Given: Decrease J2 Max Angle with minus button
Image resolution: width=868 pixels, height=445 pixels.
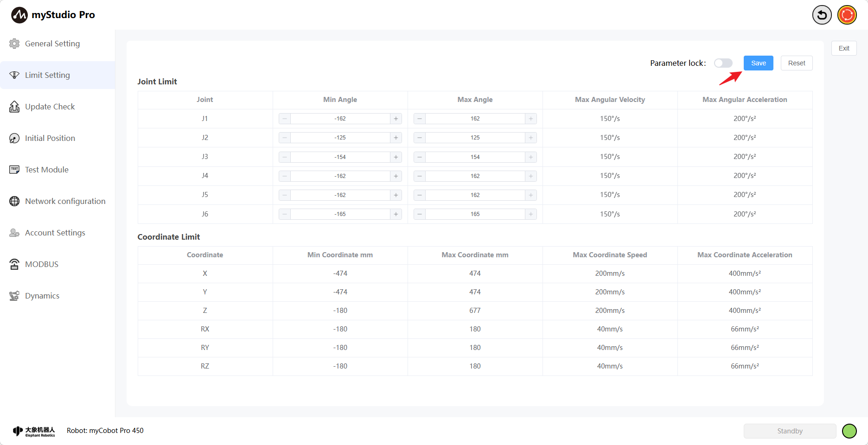Looking at the screenshot, I should (x=420, y=138).
